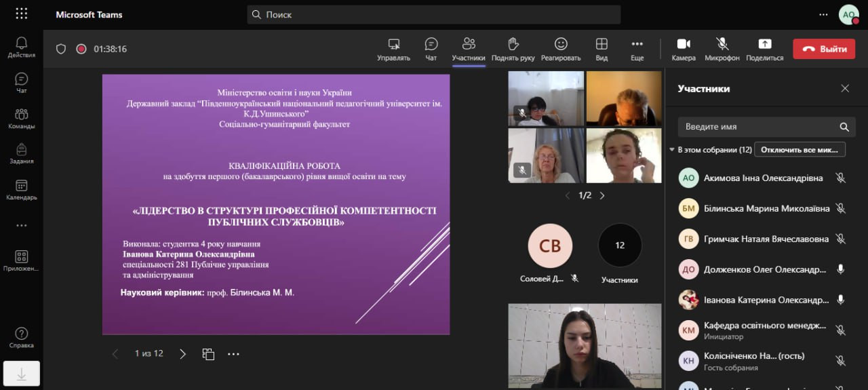Open the Вид layout options
Screen dimensions: 868x390
coord(601,45)
